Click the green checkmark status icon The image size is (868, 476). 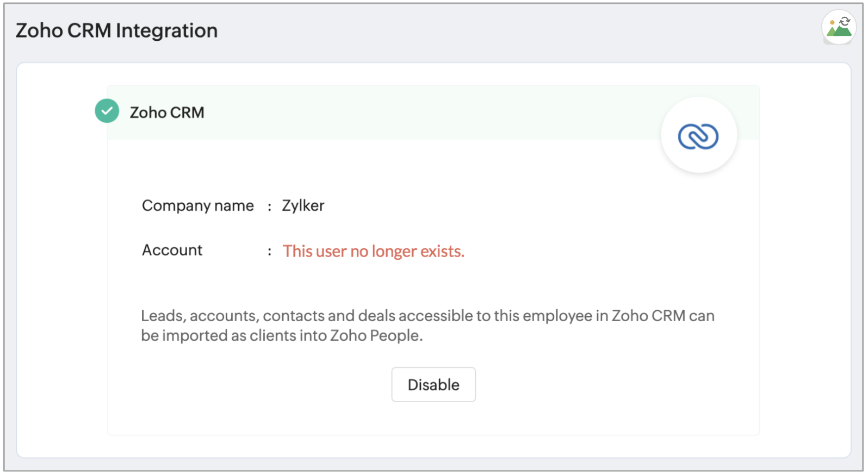[x=107, y=111]
